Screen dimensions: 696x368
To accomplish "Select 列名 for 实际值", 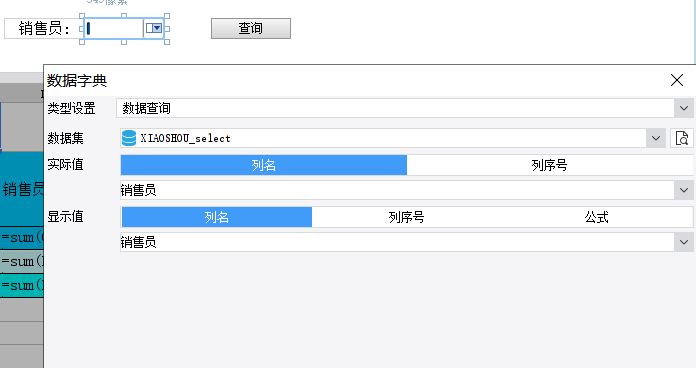I will [264, 165].
